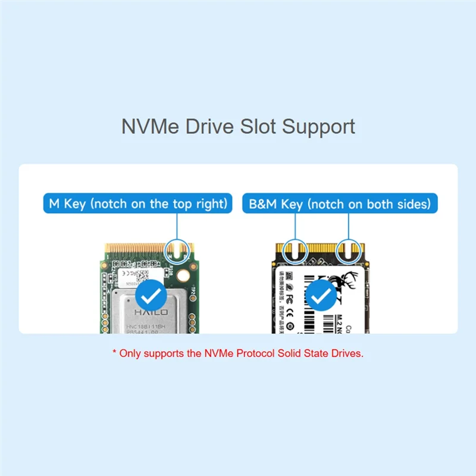
Task: Click the right circled notch on B&M card
Action: tap(349, 252)
